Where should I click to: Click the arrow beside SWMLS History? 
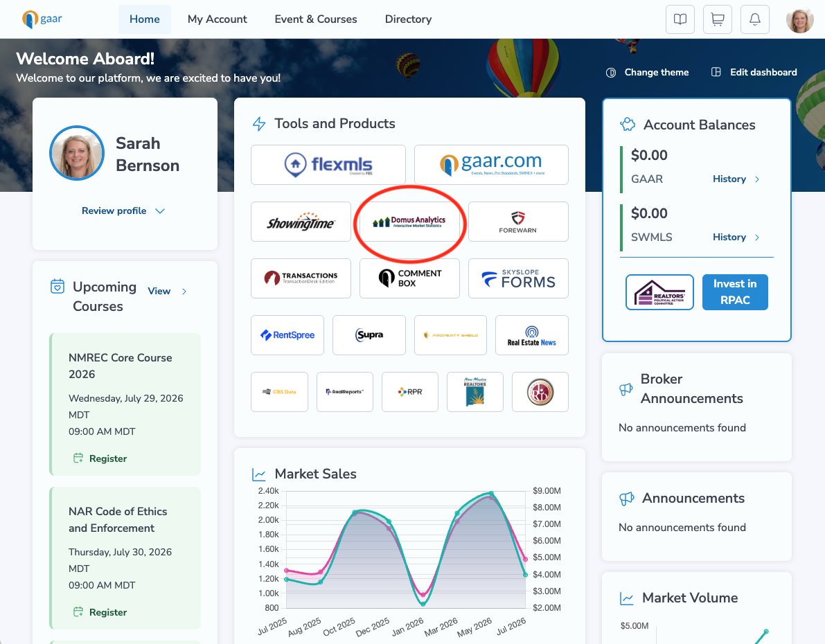[756, 238]
